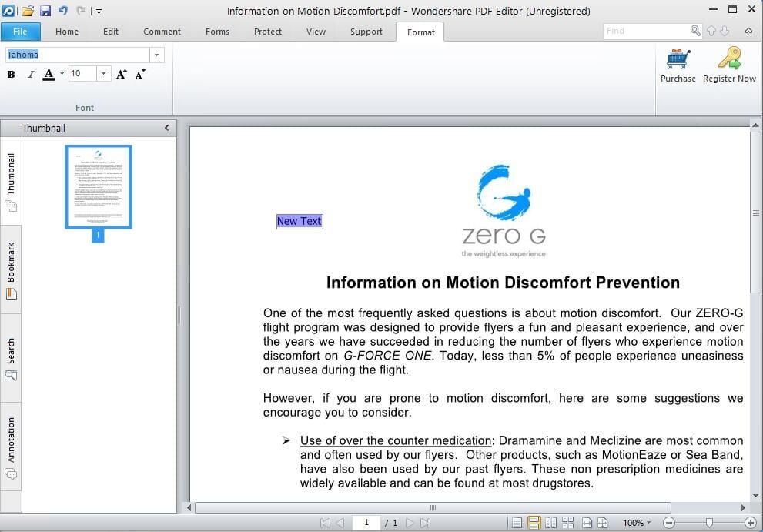The height and width of the screenshot is (532, 763).
Task: Decrease font size with shrink icon
Action: tap(141, 75)
